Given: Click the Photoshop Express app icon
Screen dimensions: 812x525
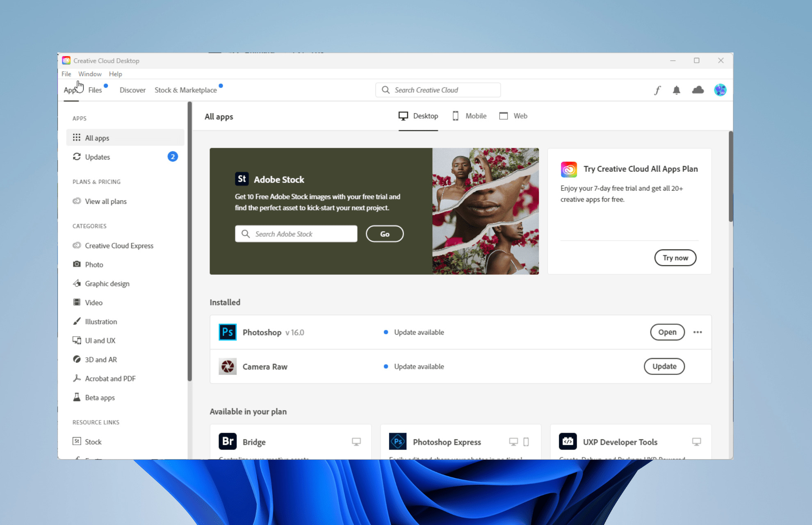Looking at the screenshot, I should 398,441.
